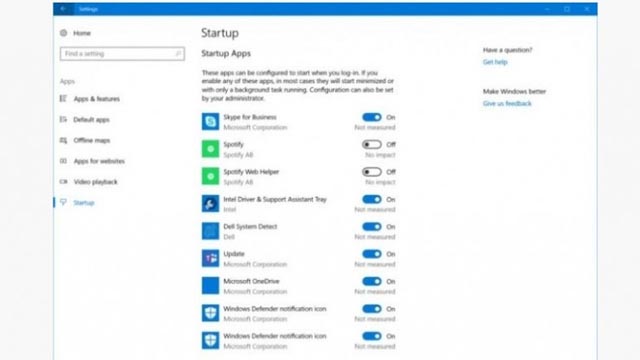Toggle off last Windows Defender notification icon

371,336
